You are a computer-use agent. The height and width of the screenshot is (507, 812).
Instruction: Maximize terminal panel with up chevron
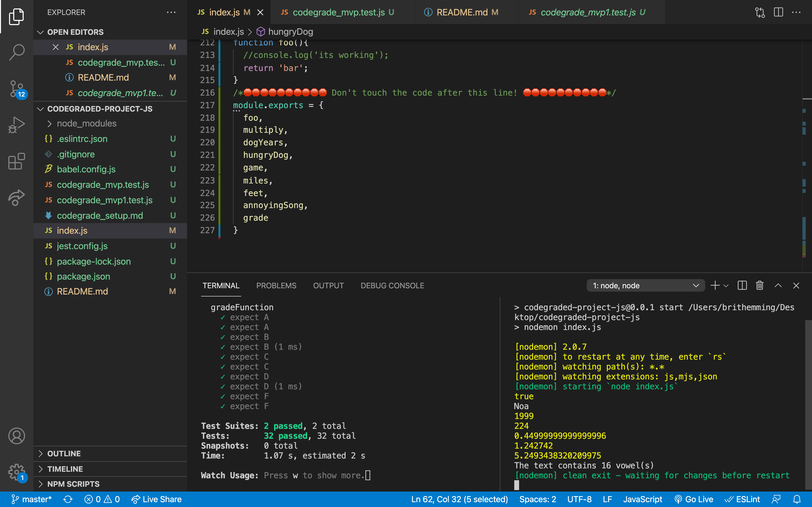(778, 285)
